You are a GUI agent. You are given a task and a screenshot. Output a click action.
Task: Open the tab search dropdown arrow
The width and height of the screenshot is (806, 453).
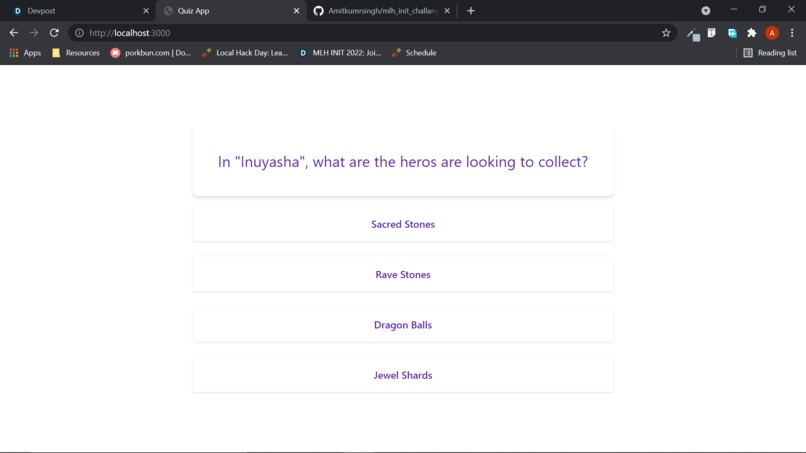[706, 11]
